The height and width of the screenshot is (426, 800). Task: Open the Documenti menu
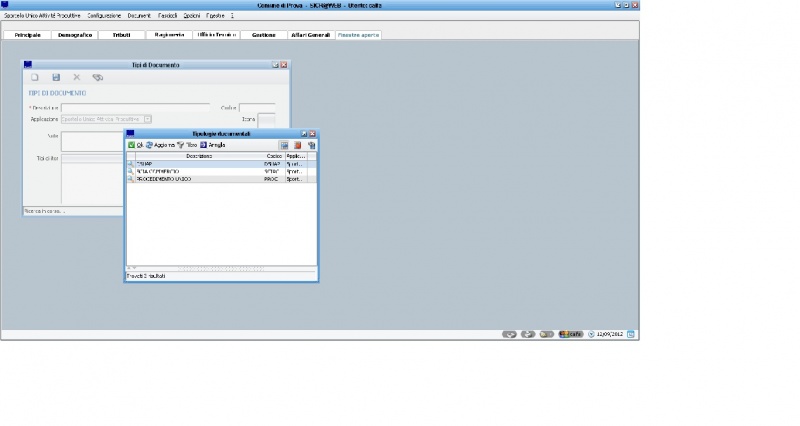pyautogui.click(x=139, y=16)
